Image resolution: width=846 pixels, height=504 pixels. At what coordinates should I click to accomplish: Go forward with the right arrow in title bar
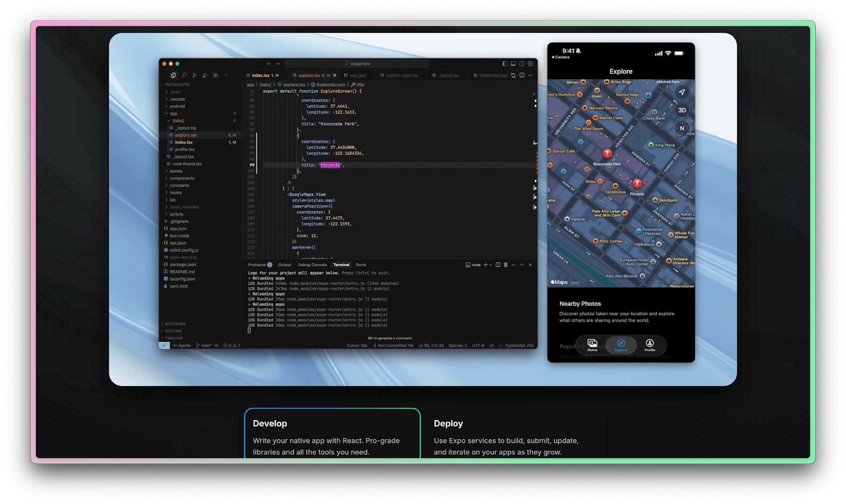pos(278,63)
